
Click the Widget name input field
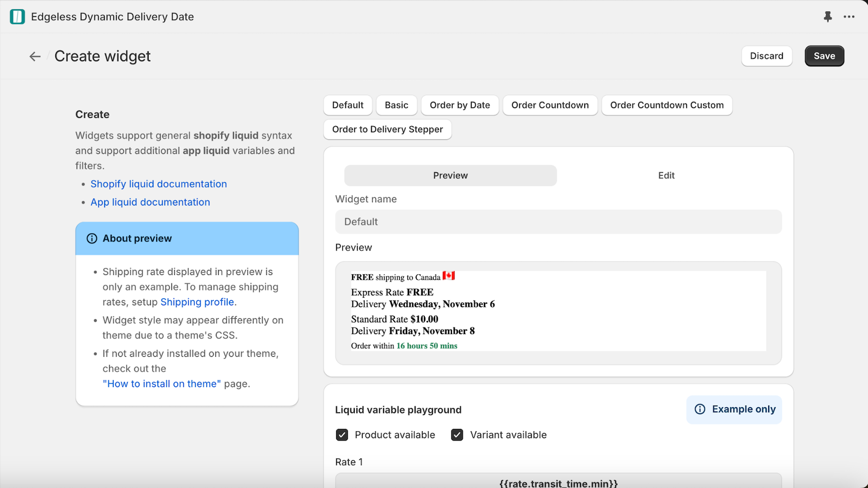tap(558, 222)
